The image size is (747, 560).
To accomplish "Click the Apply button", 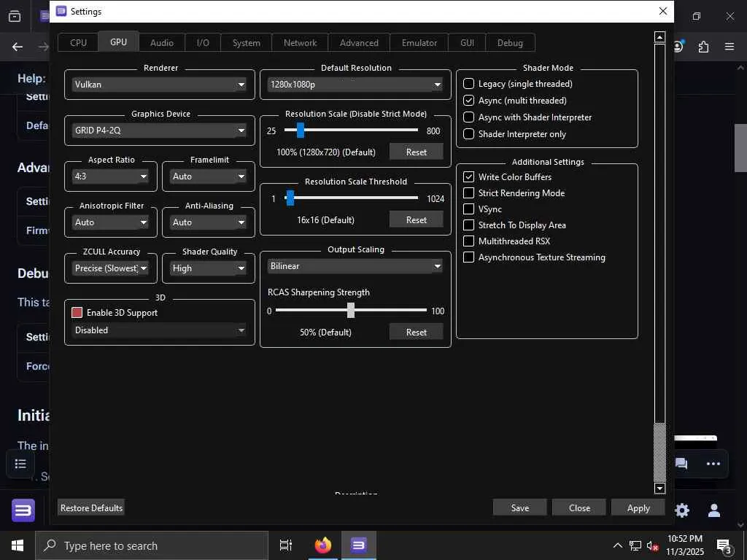I will tap(638, 508).
